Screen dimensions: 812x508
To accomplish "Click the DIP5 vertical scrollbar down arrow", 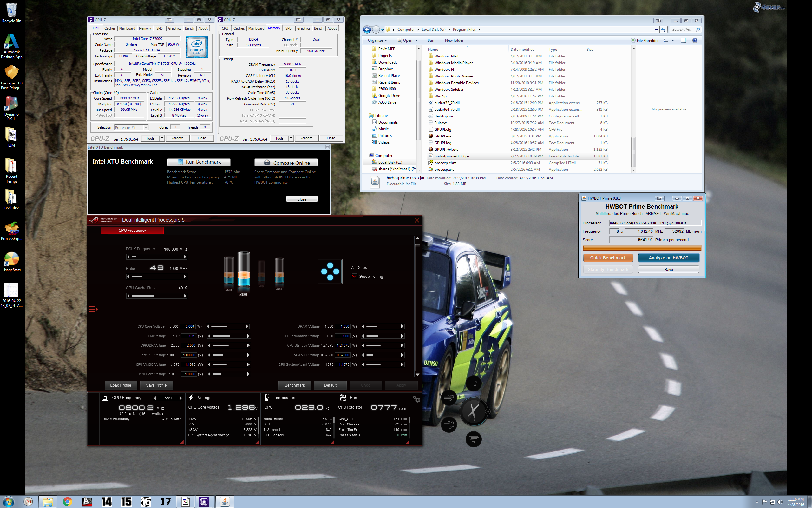I will click(417, 374).
